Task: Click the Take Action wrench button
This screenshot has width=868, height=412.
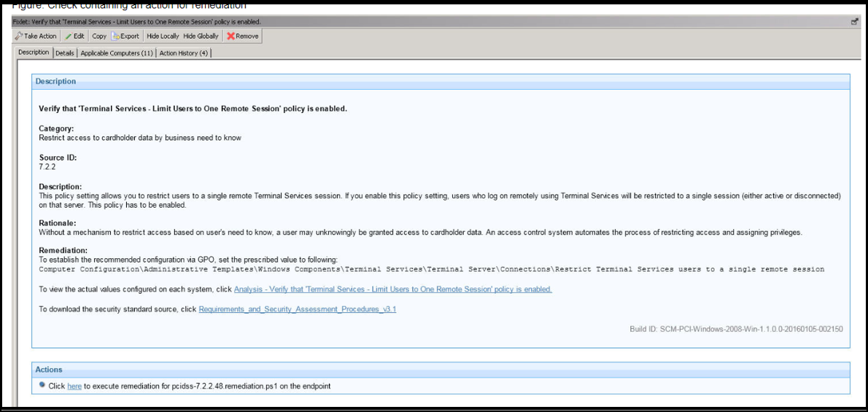Action: pyautogui.click(x=36, y=36)
